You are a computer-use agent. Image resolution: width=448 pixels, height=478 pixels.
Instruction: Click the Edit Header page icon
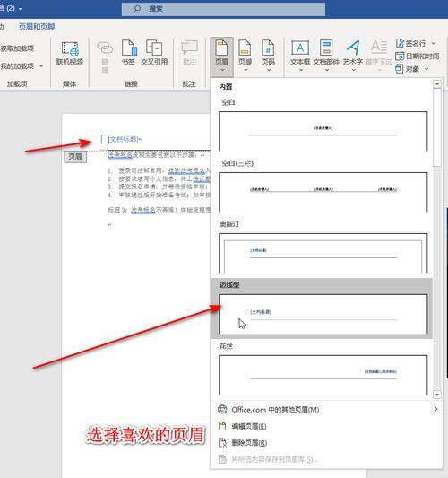click(x=222, y=426)
